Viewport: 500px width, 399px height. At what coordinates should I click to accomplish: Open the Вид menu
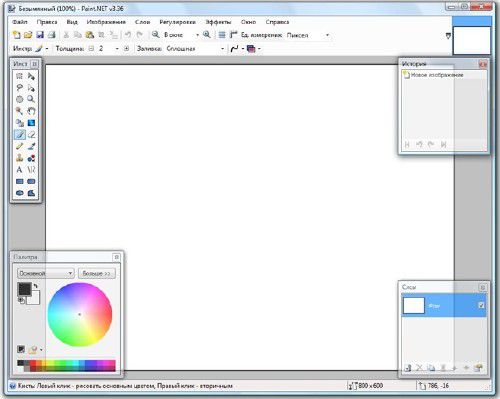click(x=72, y=22)
